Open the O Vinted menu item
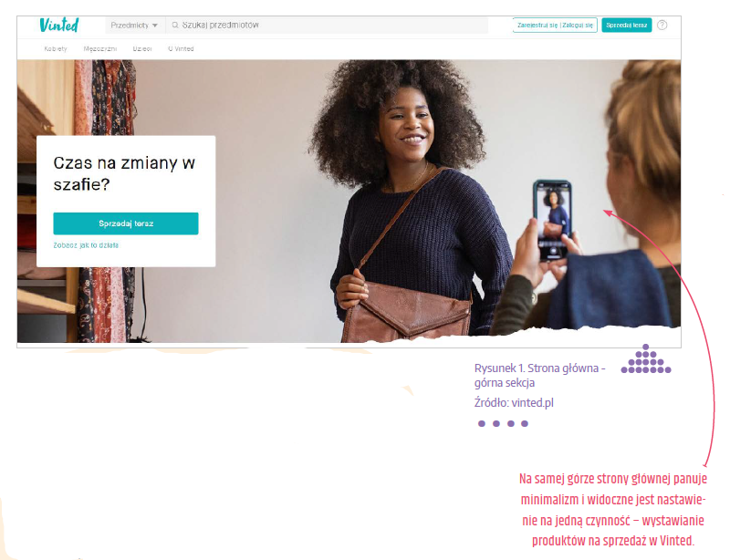730x560 pixels. pos(181,48)
